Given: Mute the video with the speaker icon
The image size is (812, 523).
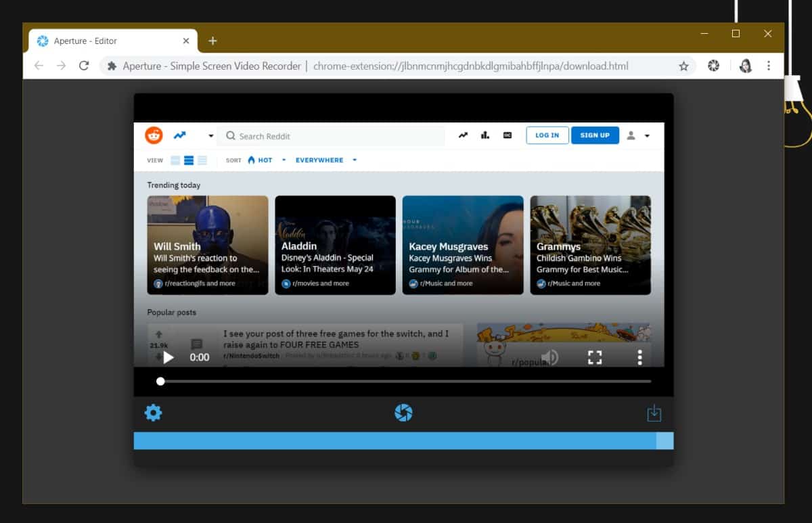Looking at the screenshot, I should pyautogui.click(x=549, y=357).
